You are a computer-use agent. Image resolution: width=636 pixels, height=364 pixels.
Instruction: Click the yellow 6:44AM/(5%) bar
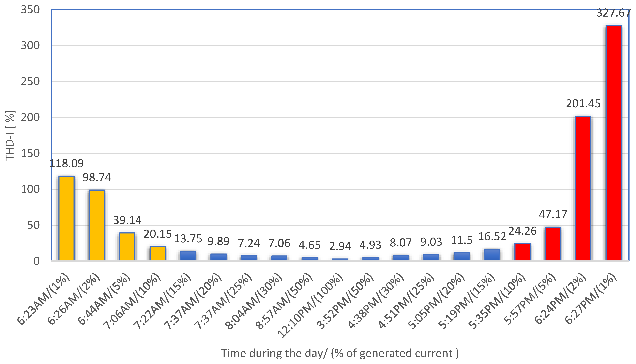(x=127, y=247)
